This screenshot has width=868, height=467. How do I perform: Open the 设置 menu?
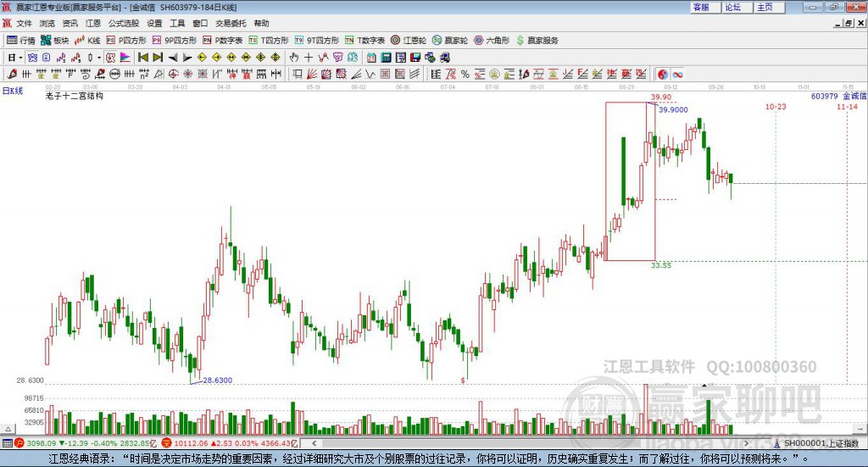(154, 23)
